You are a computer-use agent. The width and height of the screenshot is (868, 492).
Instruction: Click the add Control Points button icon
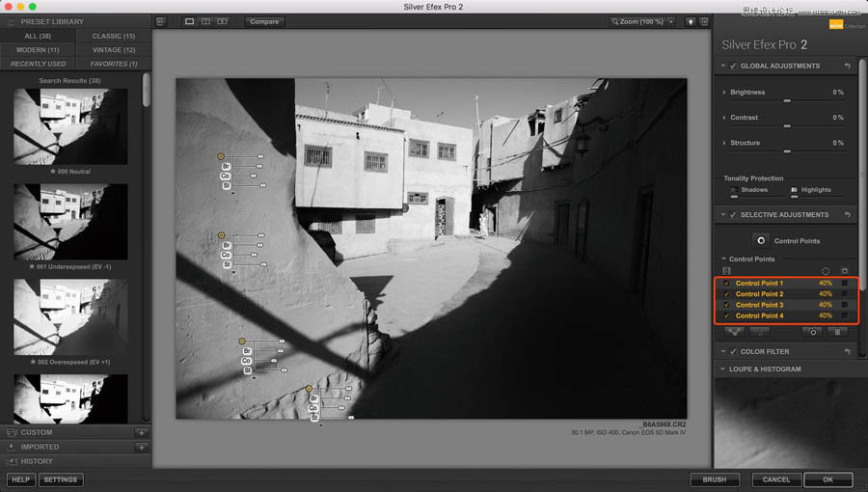761,241
